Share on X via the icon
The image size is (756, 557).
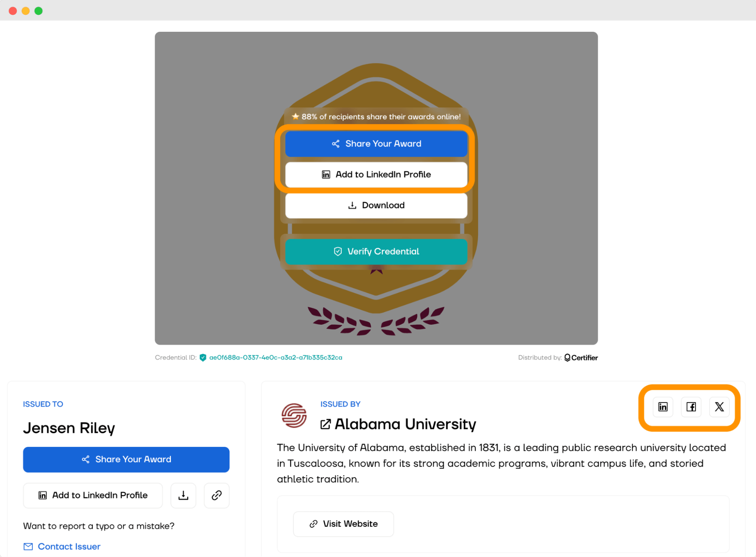coord(719,407)
